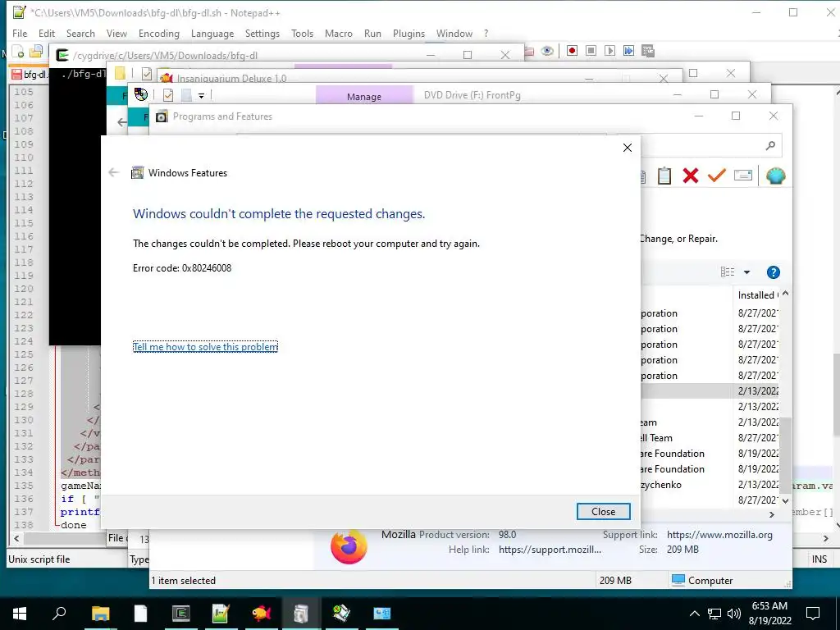Open the Macro menu in Notepad++
The height and width of the screenshot is (630, 840).
(x=339, y=33)
